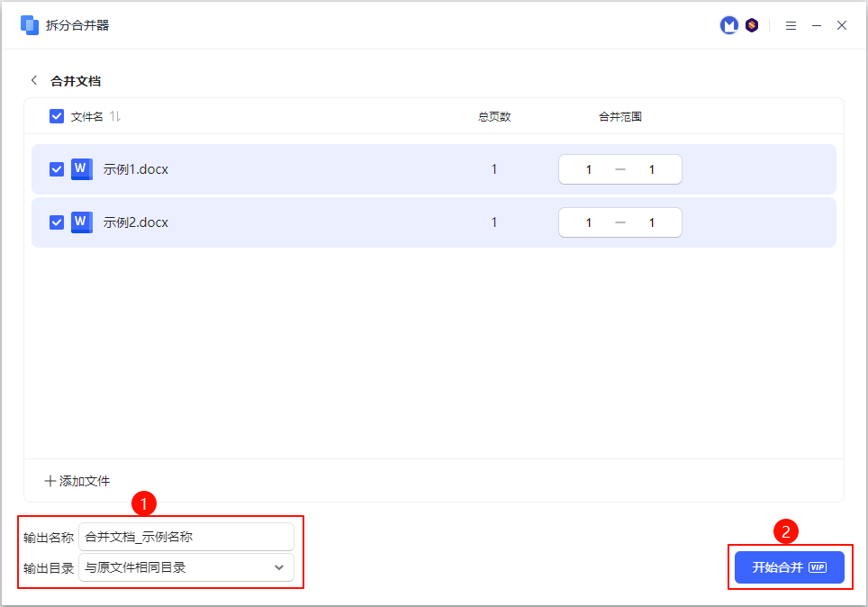Image resolution: width=868 pixels, height=607 pixels.
Task: Click the 输出名称 text field
Action: tap(185, 537)
